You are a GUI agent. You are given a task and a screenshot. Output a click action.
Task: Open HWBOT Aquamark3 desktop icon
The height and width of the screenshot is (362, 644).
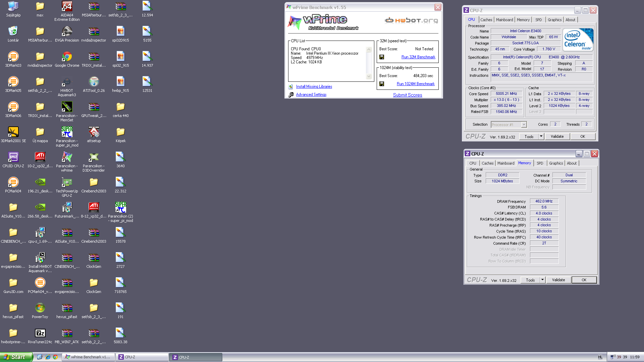67,81
